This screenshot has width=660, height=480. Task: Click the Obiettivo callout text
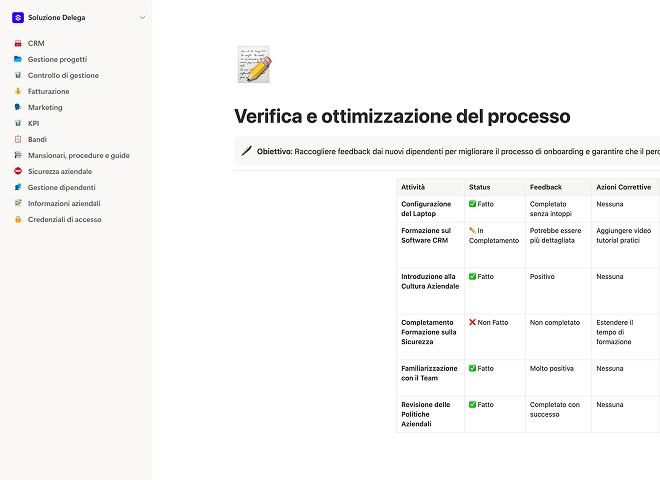coord(458,152)
